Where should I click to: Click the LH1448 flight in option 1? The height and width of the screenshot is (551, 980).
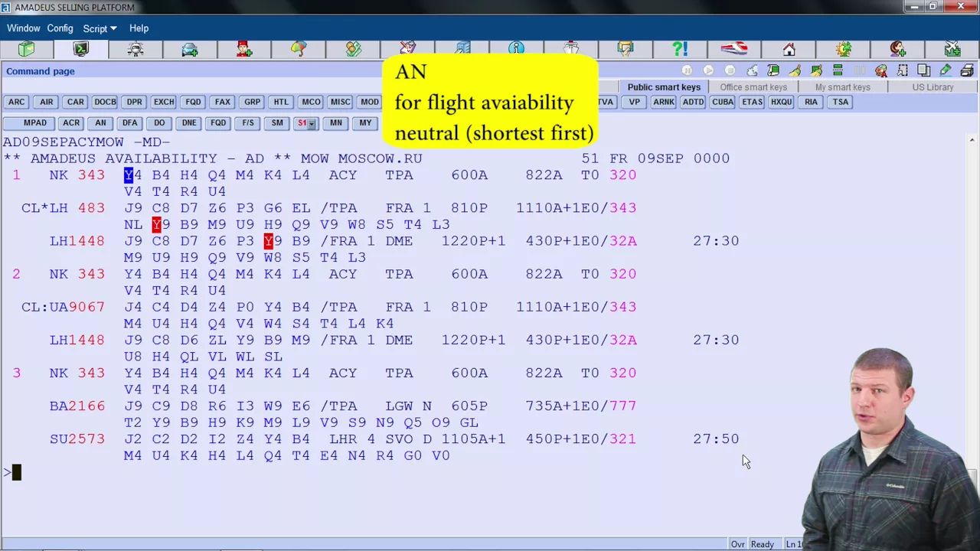coord(77,241)
